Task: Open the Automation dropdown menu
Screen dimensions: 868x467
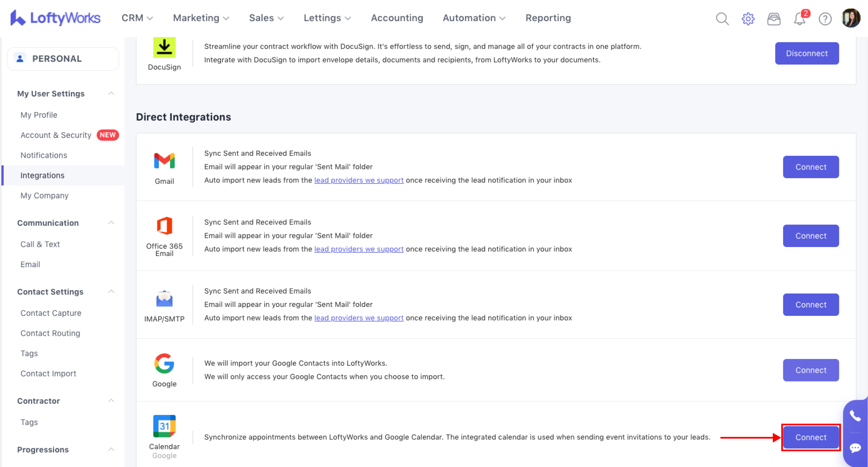Action: point(474,18)
